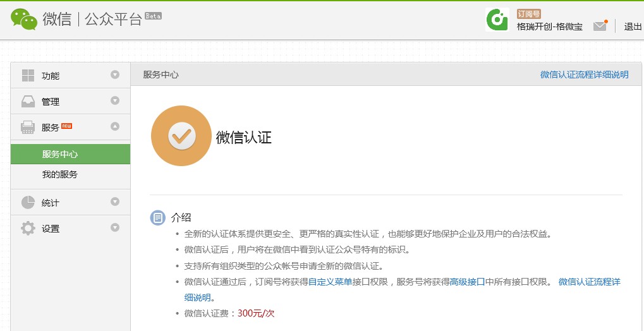Expand the 管理 section arrow
Screen dimensions: 644x331
click(x=115, y=101)
